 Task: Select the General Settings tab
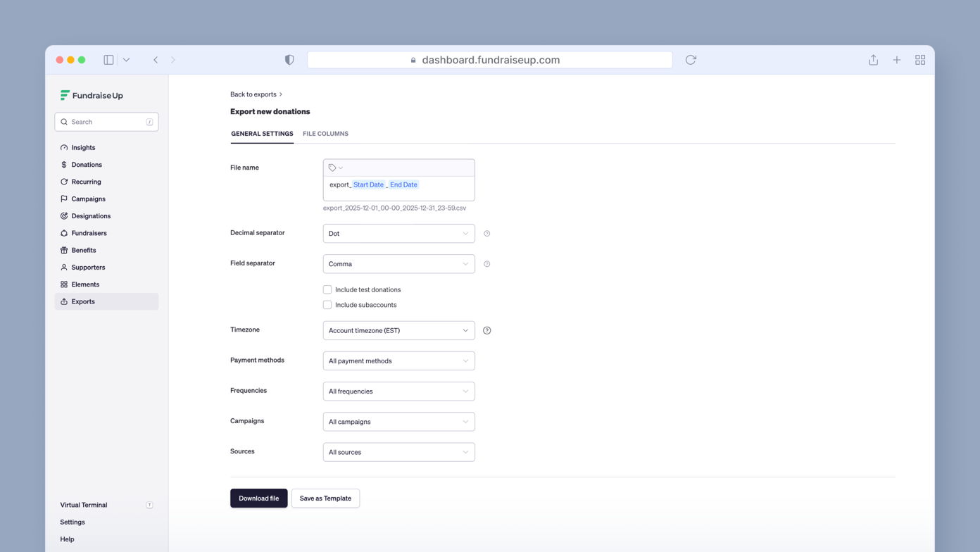[x=262, y=134]
